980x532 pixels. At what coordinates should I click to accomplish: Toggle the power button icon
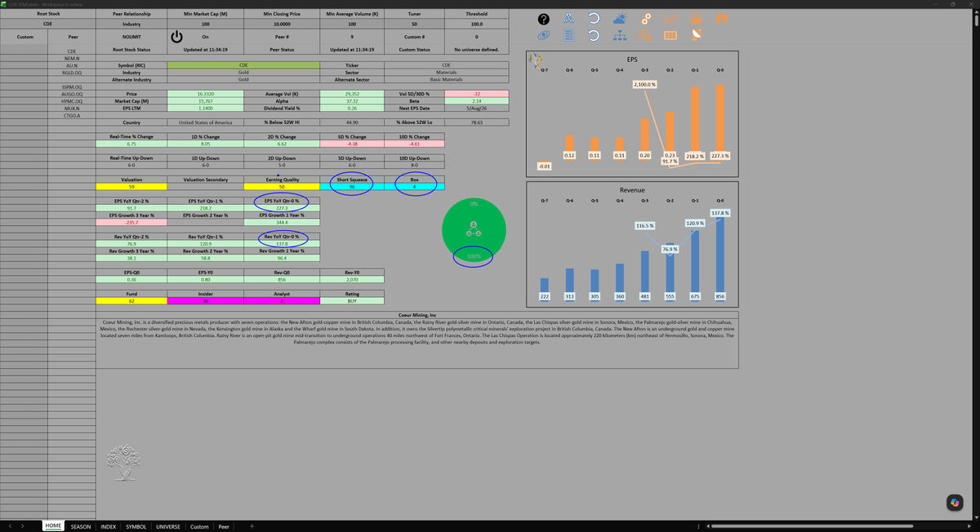[176, 37]
